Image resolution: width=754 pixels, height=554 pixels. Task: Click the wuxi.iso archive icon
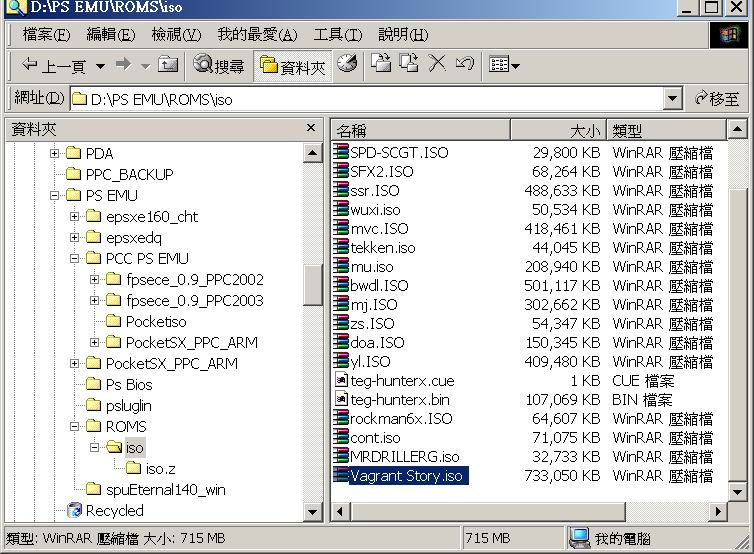coord(341,209)
